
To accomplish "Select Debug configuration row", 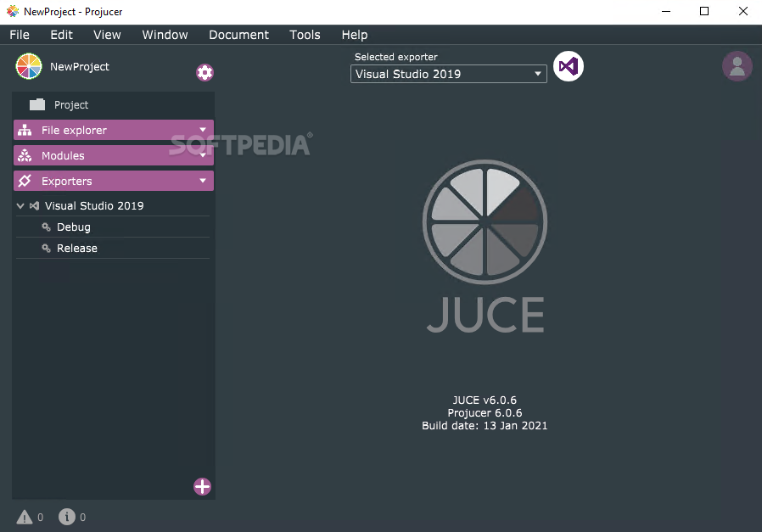I will (113, 227).
